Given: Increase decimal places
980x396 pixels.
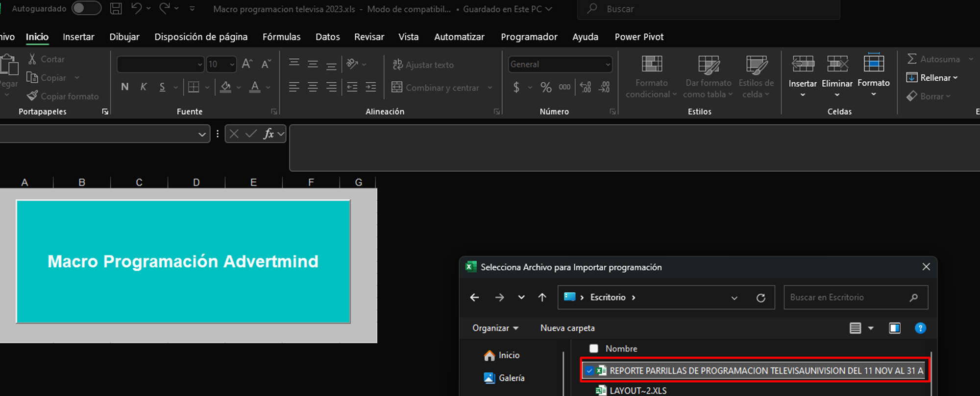Looking at the screenshot, I should (586, 88).
